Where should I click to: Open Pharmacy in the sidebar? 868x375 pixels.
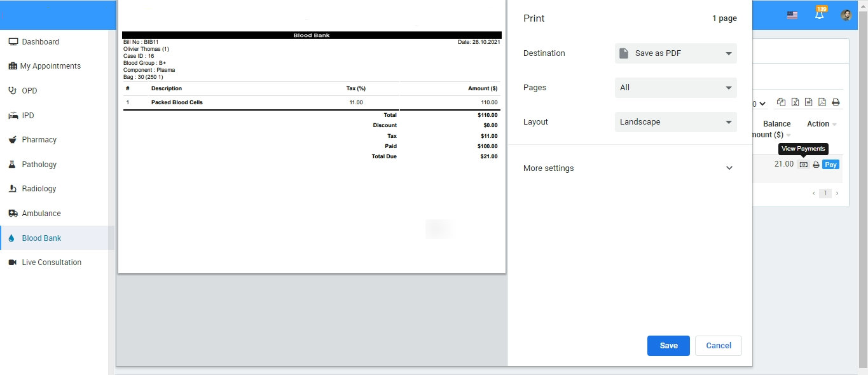[39, 140]
